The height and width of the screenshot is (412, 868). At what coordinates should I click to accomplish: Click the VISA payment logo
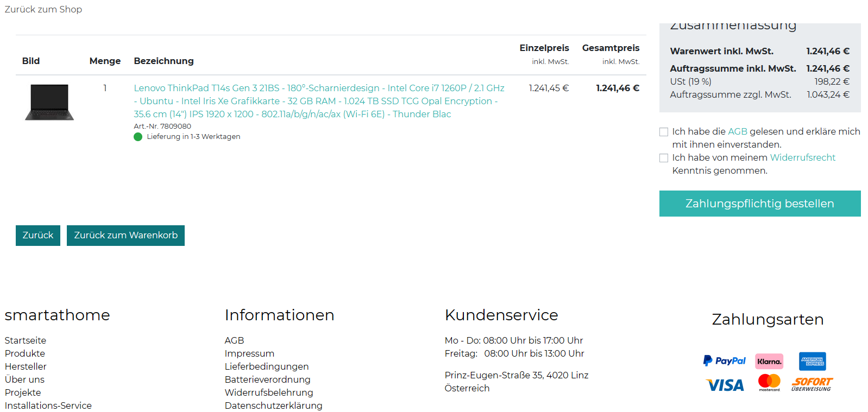[x=725, y=385]
